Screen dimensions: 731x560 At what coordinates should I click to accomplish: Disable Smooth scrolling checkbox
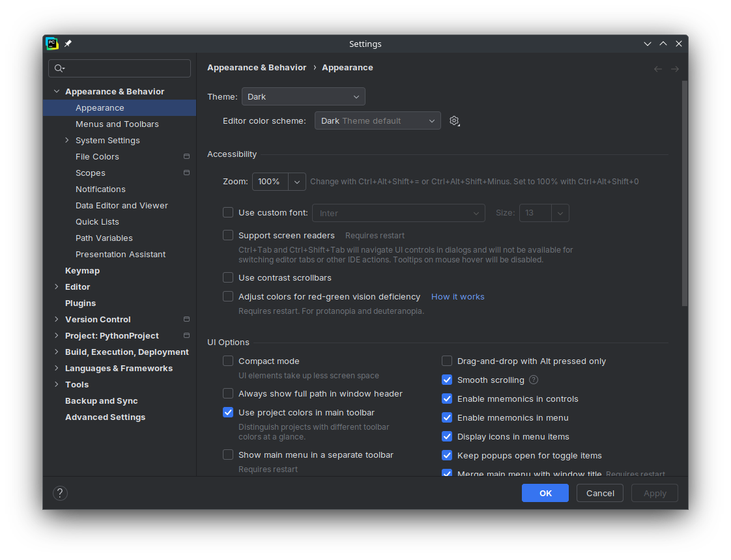tap(447, 380)
